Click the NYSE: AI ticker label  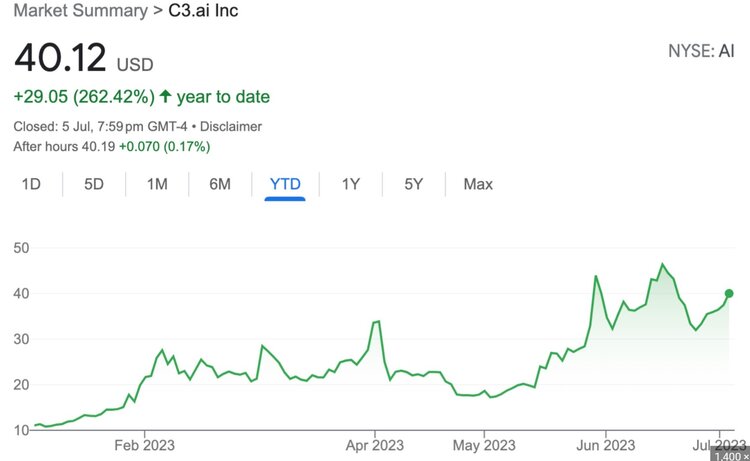click(701, 51)
